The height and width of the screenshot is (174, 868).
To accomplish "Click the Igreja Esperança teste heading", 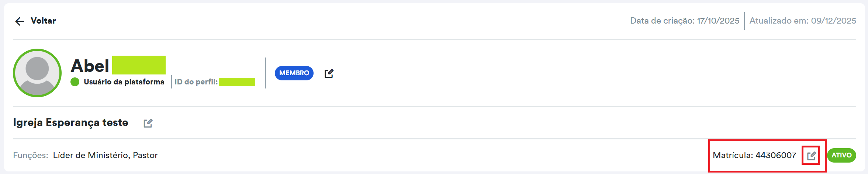I will (70, 122).
